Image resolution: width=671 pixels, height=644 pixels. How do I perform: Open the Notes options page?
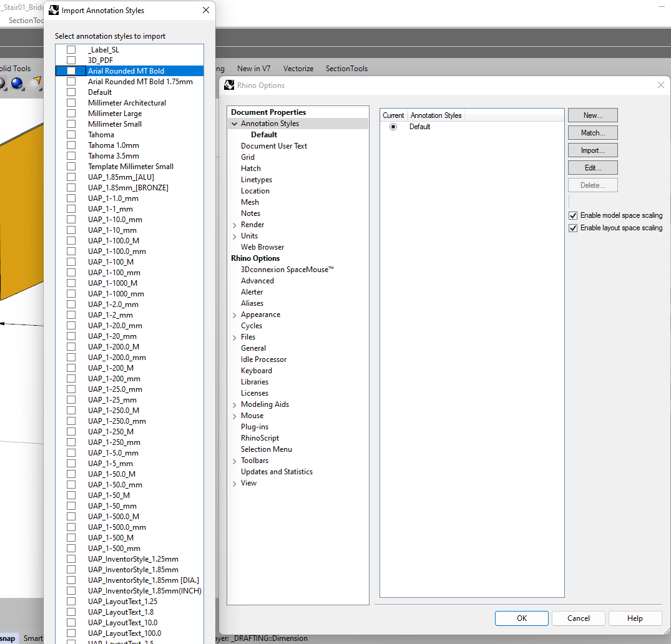[251, 213]
